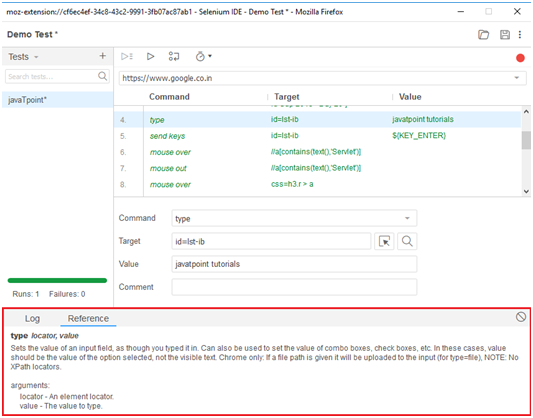Viewport: 533px width, 418px height.
Task: Click the Failures: 0 counter
Action: [67, 294]
